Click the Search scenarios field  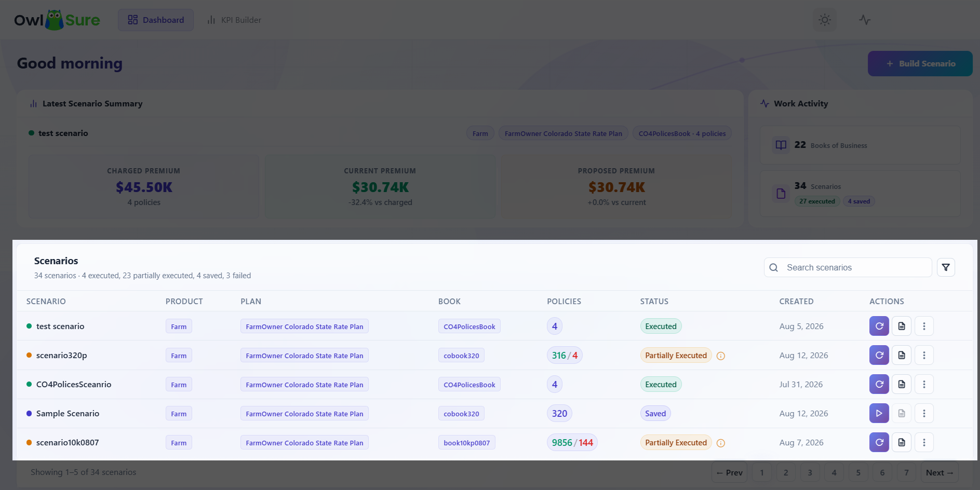(x=848, y=267)
